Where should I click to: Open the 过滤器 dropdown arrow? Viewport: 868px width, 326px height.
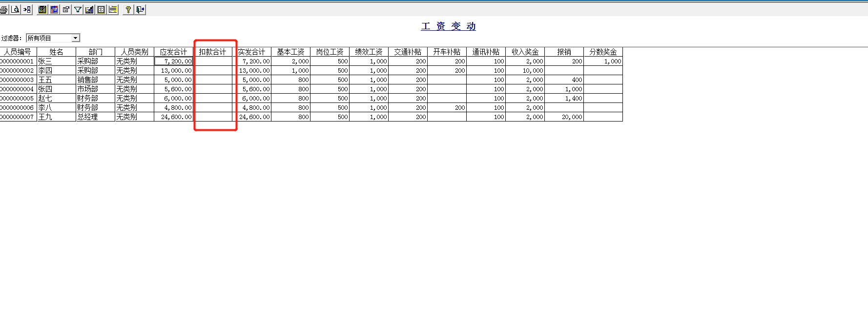(76, 38)
